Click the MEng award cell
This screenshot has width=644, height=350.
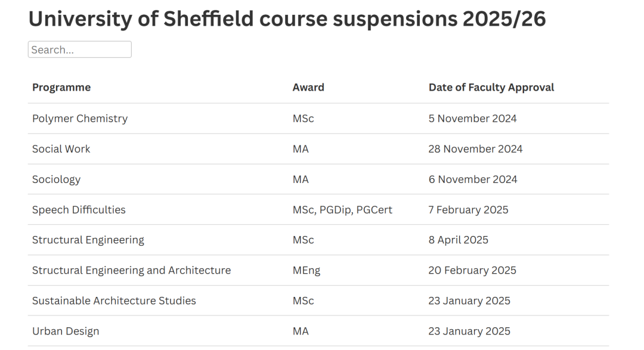[306, 270]
